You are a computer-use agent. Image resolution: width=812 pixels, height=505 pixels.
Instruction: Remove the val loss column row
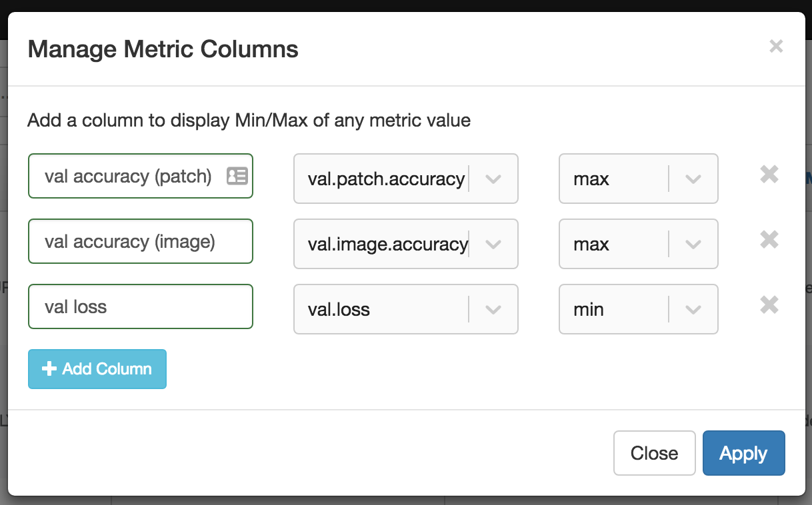[x=769, y=305]
